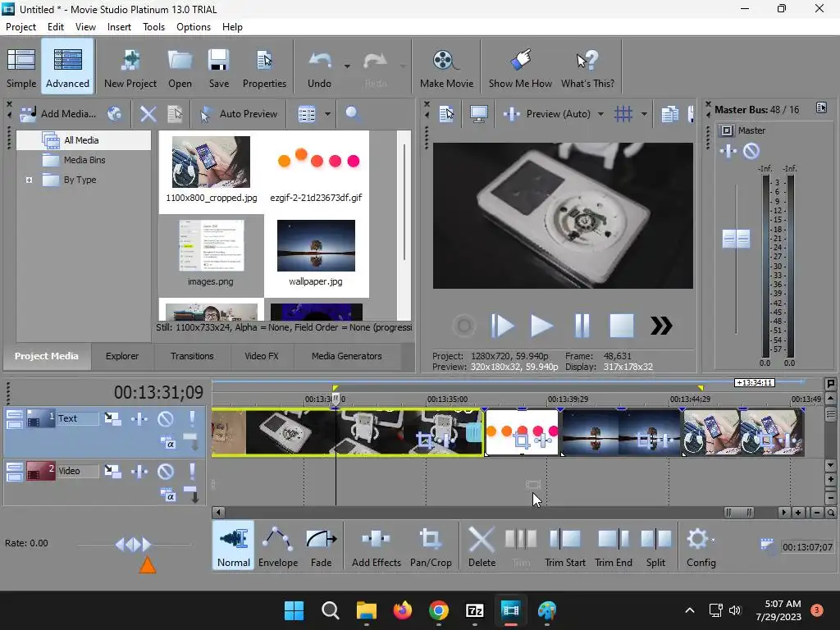Screen dimensions: 840x630
Task: Split clip at cursor with Split
Action: (x=655, y=546)
